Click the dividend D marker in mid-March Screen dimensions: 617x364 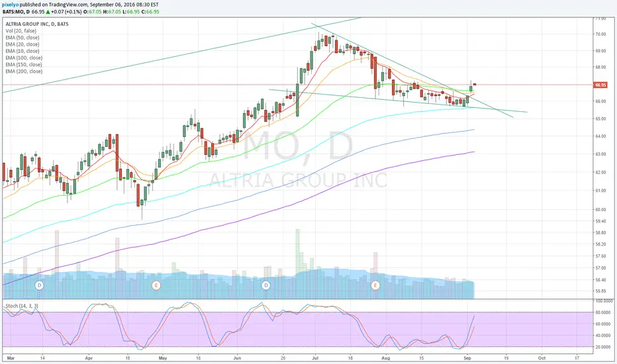tap(39, 285)
